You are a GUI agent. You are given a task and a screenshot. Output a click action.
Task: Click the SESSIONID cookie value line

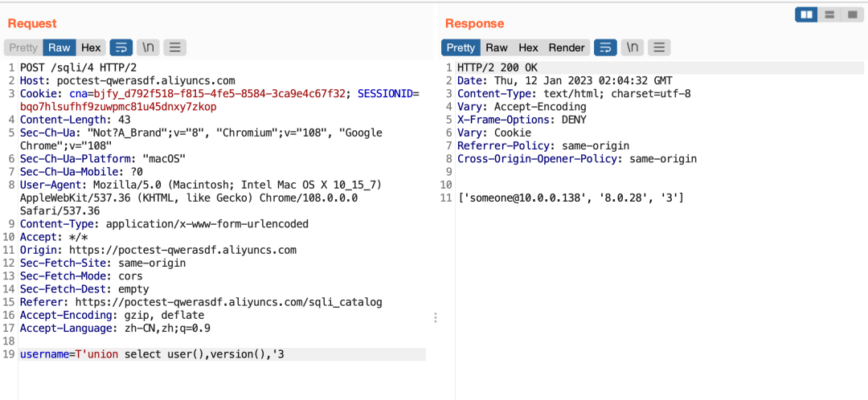click(118, 106)
